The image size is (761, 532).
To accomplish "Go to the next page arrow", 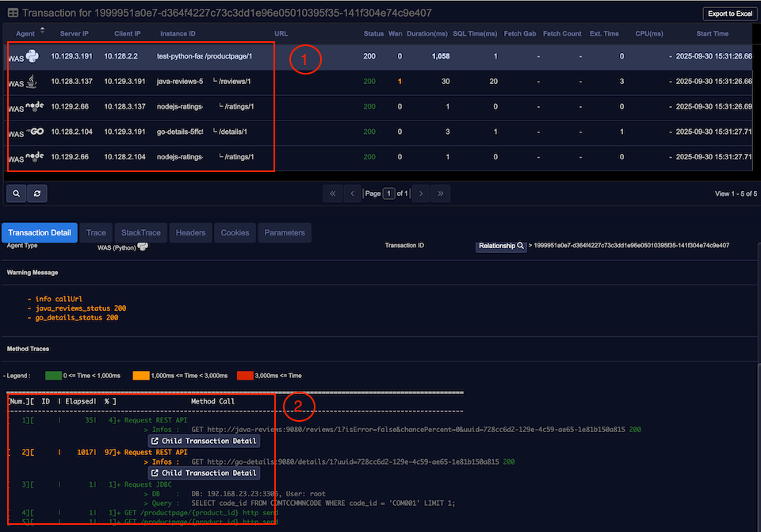I will click(421, 193).
